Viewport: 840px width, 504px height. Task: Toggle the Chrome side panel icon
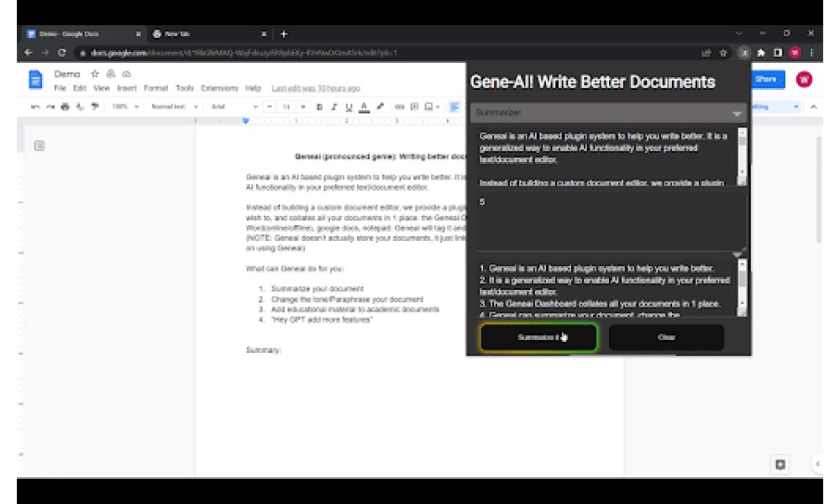point(778,52)
